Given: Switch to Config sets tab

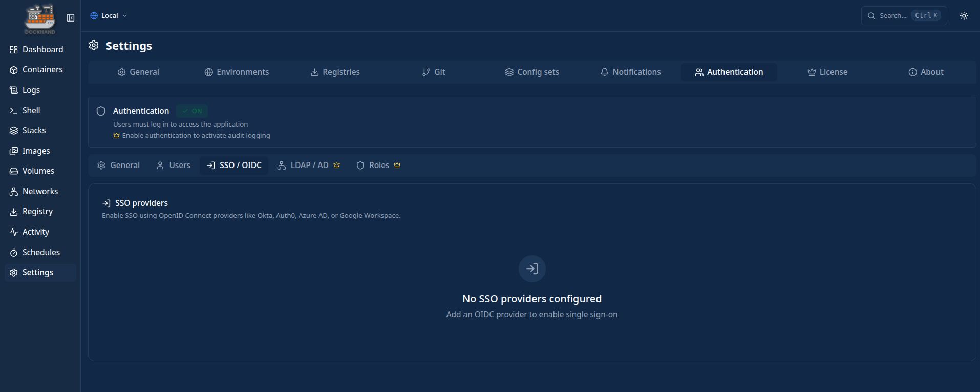Looking at the screenshot, I should point(532,72).
